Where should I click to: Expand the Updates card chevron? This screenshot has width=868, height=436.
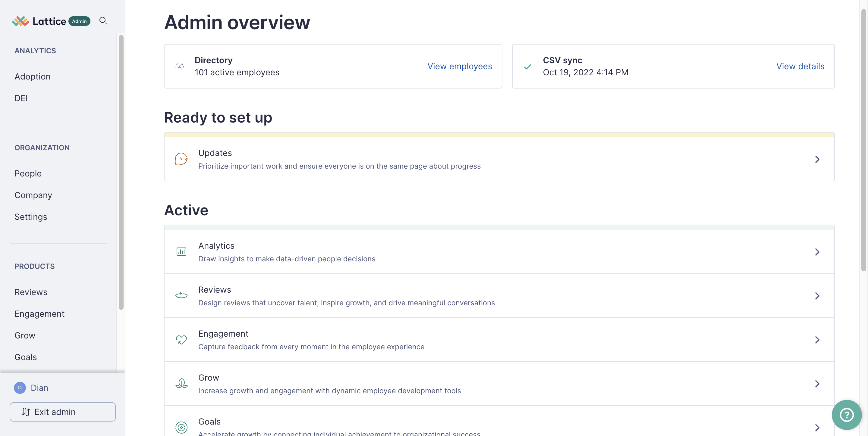pos(817,159)
